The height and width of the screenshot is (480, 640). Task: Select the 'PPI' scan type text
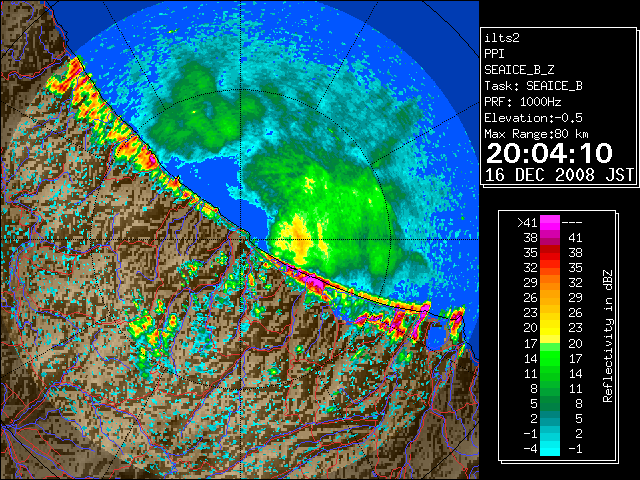pyautogui.click(x=494, y=54)
